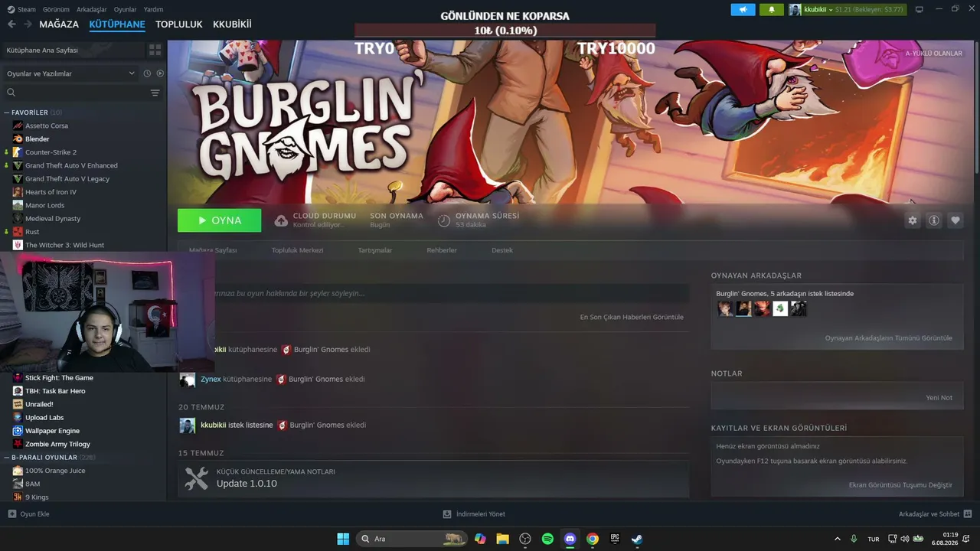Click Kütüphane Ana Sayfası button
Viewport: 980px width, 551px height.
tap(73, 50)
